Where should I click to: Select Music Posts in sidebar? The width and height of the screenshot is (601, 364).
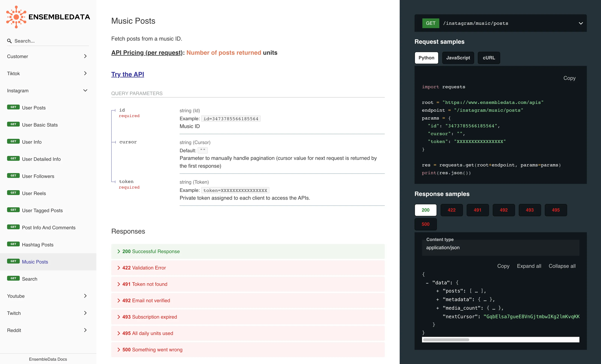(48, 262)
